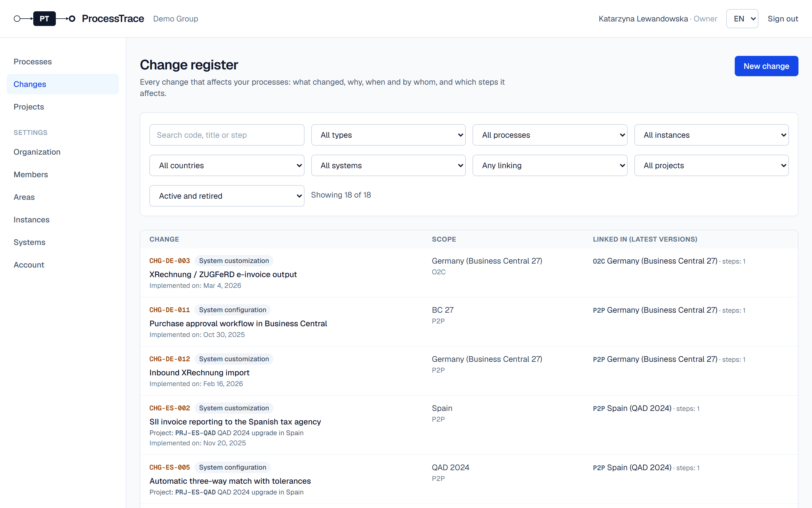This screenshot has height=508, width=812.
Task: Expand the All systems dropdown
Action: pyautogui.click(x=388, y=165)
